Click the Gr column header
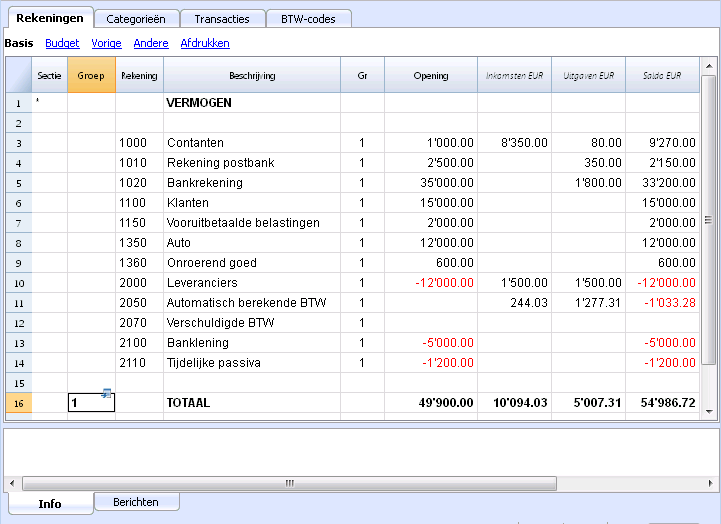721x524 pixels. point(362,75)
